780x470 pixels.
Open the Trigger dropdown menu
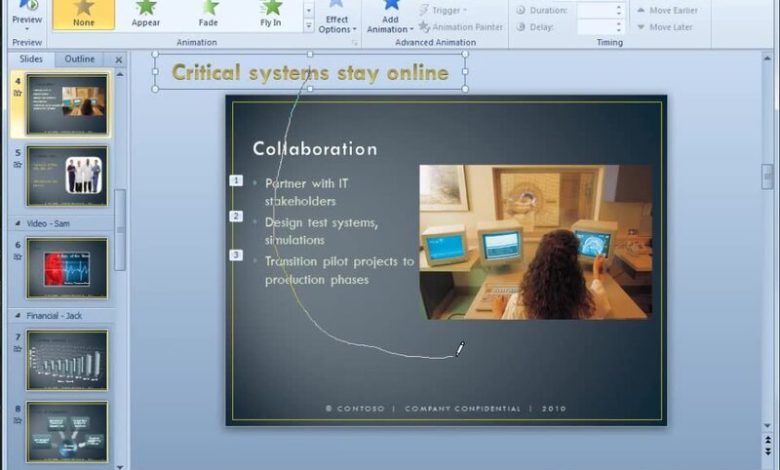coord(445,10)
